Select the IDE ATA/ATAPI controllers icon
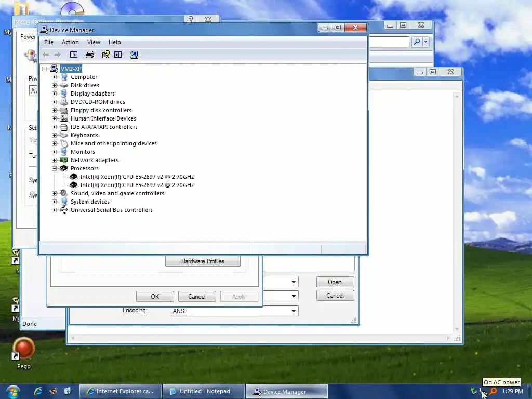 coord(64,127)
